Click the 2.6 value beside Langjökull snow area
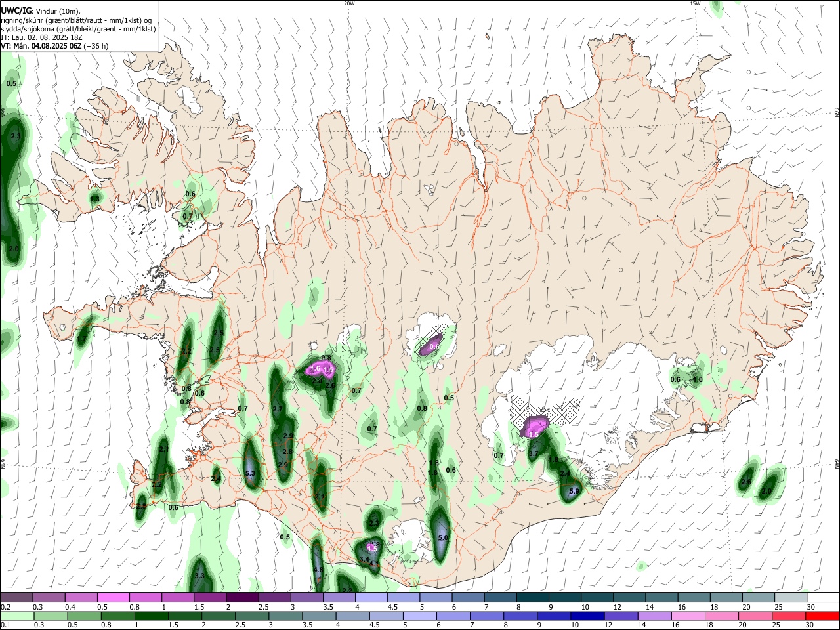This screenshot has width=840, height=630. pyautogui.click(x=330, y=386)
